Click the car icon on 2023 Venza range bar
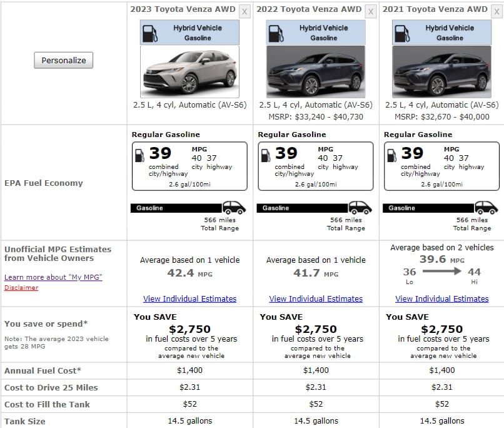 point(234,208)
